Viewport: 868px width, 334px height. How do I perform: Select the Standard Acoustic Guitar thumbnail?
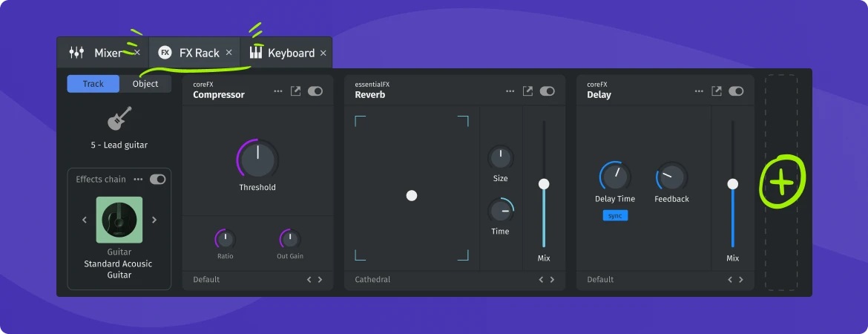[119, 220]
